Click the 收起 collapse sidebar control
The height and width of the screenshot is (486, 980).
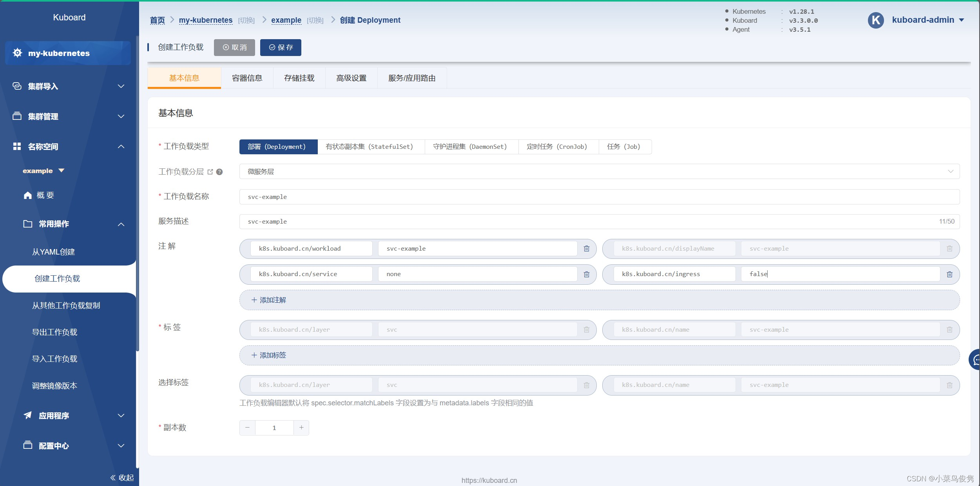(122, 477)
